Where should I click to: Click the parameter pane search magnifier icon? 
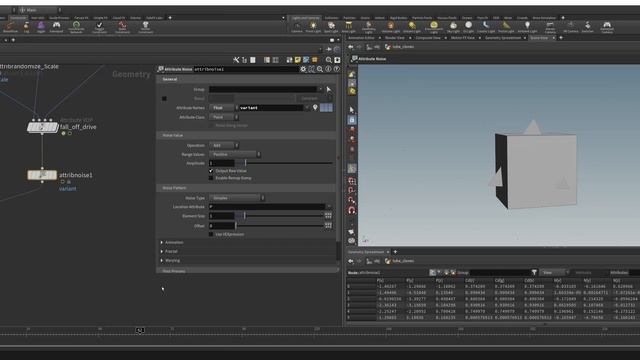pos(320,69)
